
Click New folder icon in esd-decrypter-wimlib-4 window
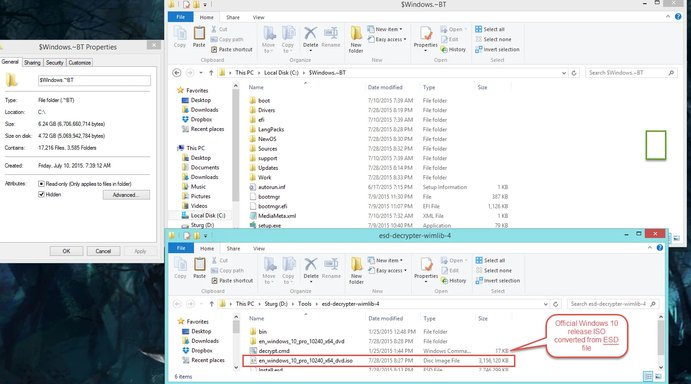point(357,270)
